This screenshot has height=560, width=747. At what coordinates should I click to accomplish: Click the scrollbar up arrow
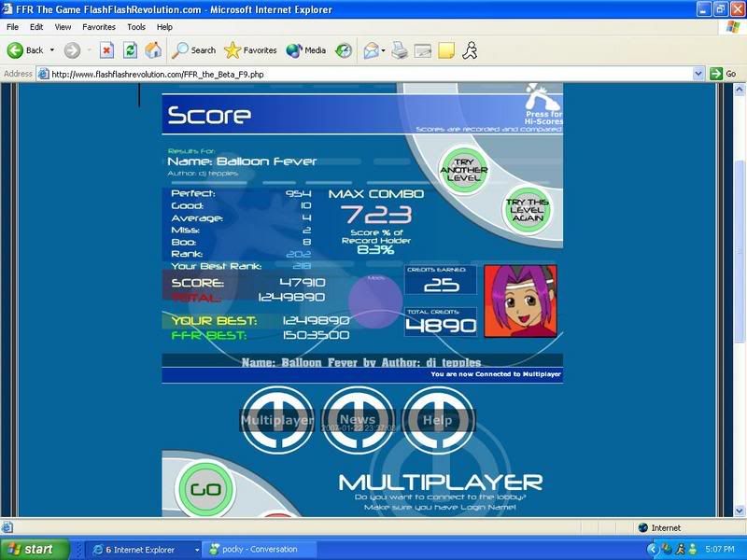pos(740,89)
